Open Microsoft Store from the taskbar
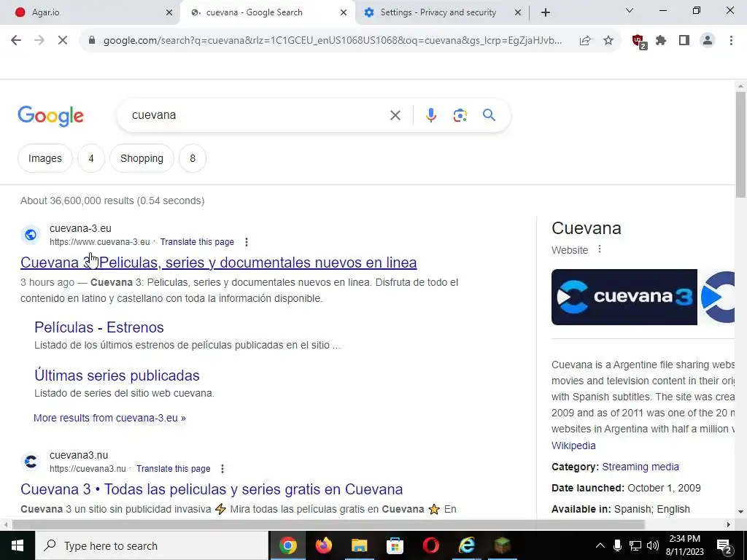 [395, 545]
